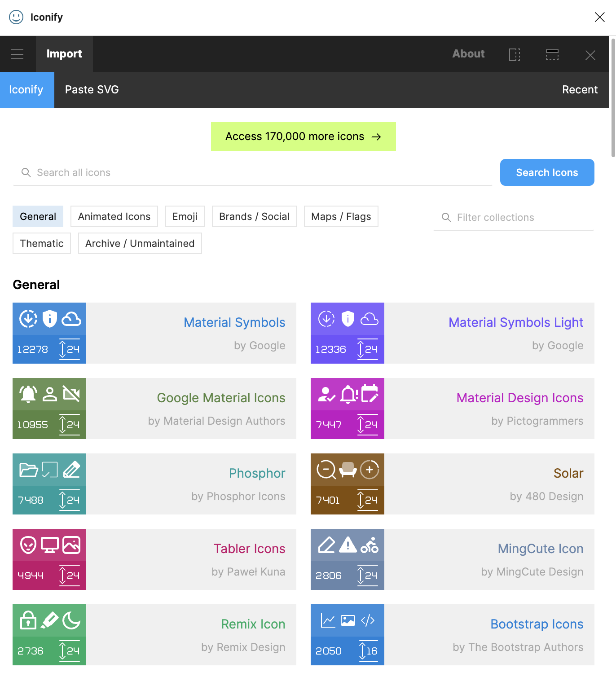
Task: Click Material Symbols cloud icon
Action: [x=71, y=319]
